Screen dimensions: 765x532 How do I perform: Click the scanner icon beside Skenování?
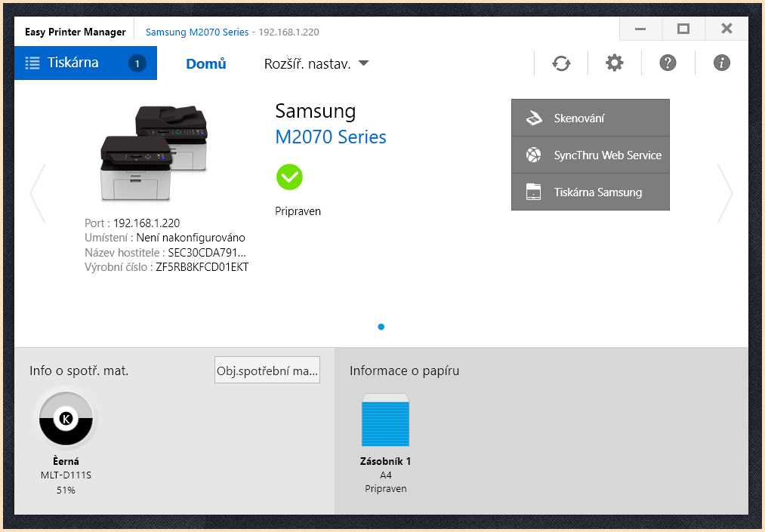tap(534, 118)
